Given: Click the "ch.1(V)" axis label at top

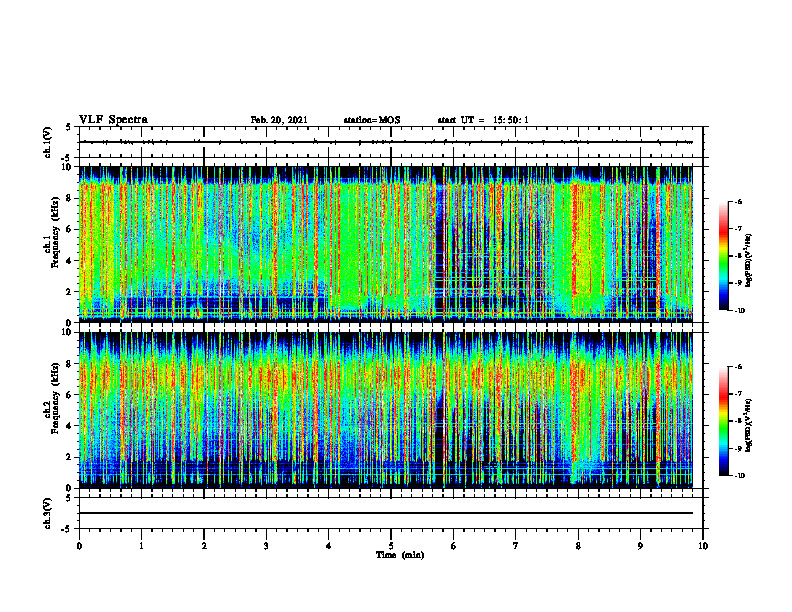Looking at the screenshot, I should coord(47,142).
